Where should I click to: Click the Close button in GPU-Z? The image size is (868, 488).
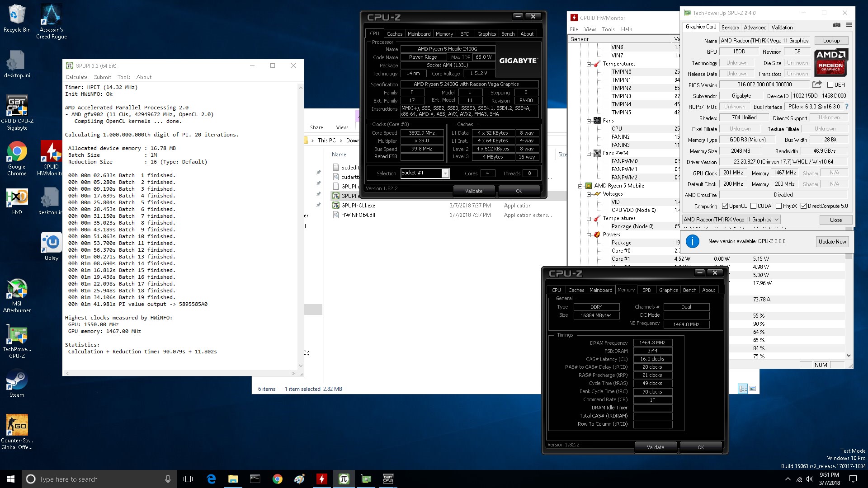[835, 220]
